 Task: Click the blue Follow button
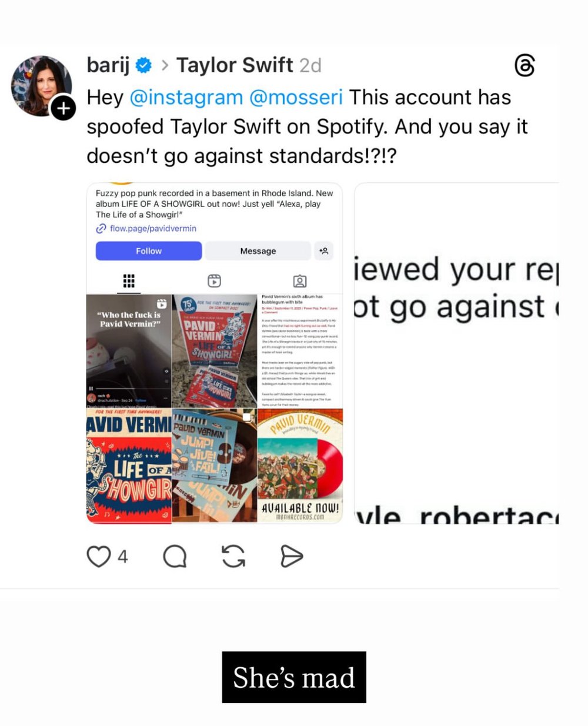coord(149,251)
